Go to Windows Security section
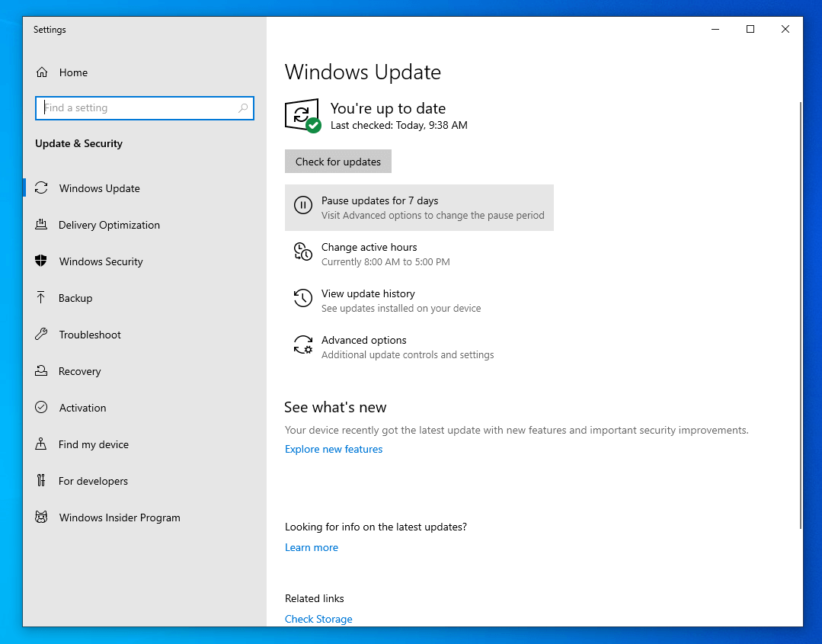This screenshot has height=644, width=822. click(x=145, y=261)
